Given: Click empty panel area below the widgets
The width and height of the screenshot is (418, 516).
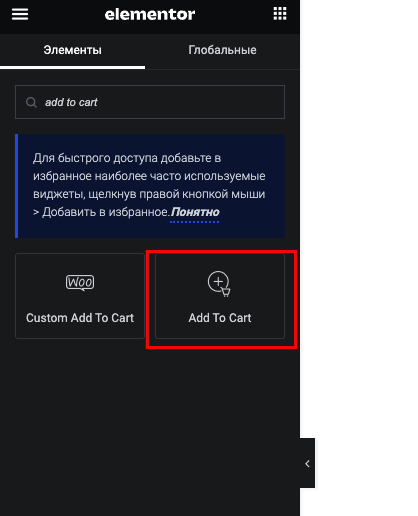Looking at the screenshot, I should (x=150, y=427).
